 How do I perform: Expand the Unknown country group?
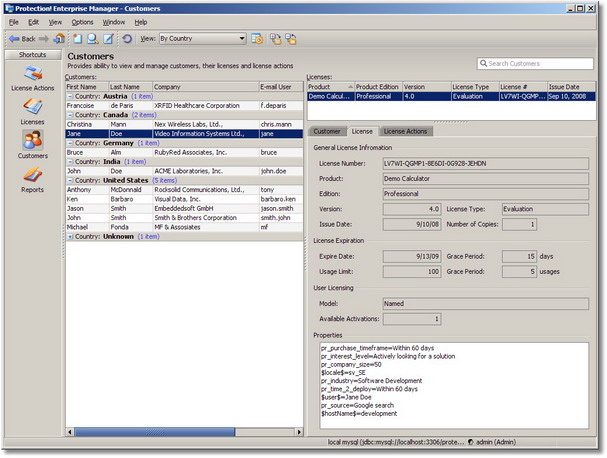69,236
